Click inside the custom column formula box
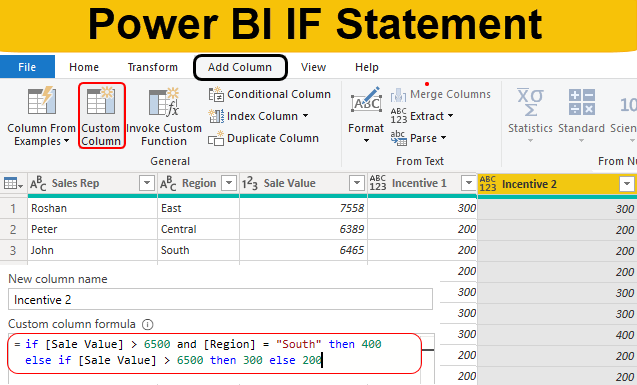This screenshot has height=385, width=637. coord(214,353)
